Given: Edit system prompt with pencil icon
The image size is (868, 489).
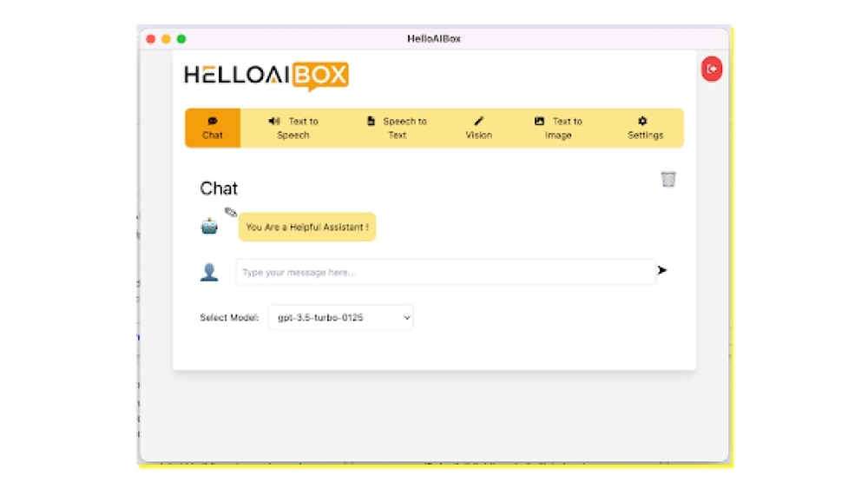Looking at the screenshot, I should coord(230,212).
